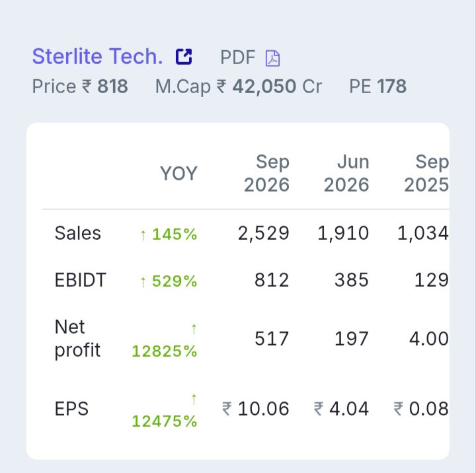Click the rupee symbol before EPS 10.06
Image resolution: width=476 pixels, height=473 pixels.
click(227, 409)
